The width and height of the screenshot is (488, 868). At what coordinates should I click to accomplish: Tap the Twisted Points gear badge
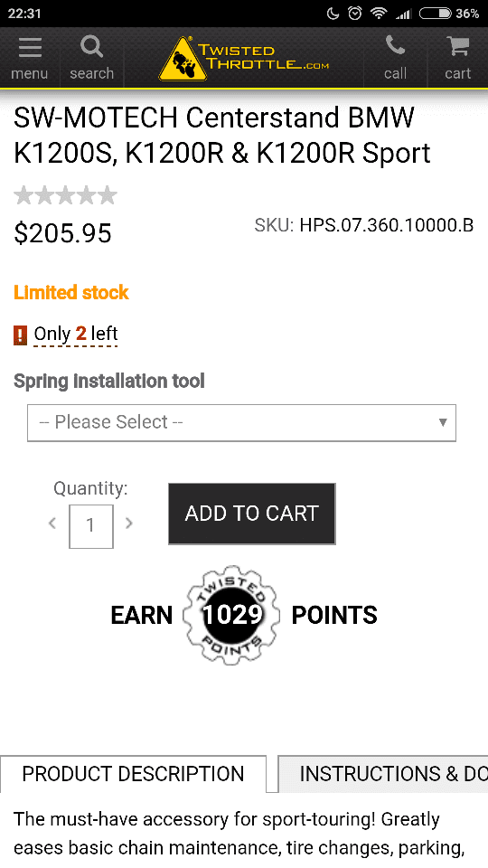232,615
